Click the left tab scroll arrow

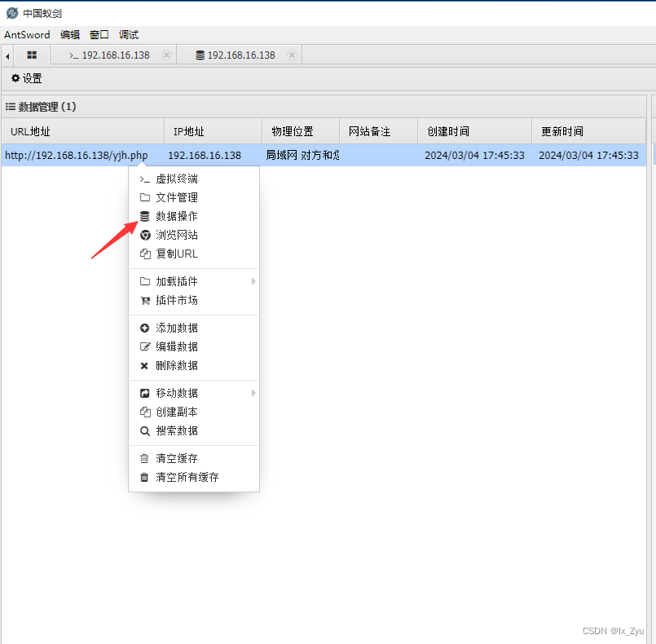7,56
